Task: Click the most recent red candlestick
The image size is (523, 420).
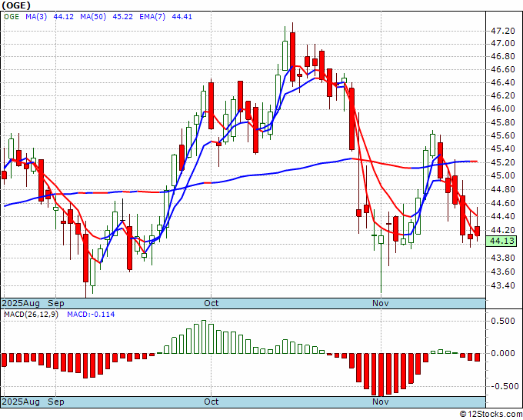Action: (x=478, y=231)
